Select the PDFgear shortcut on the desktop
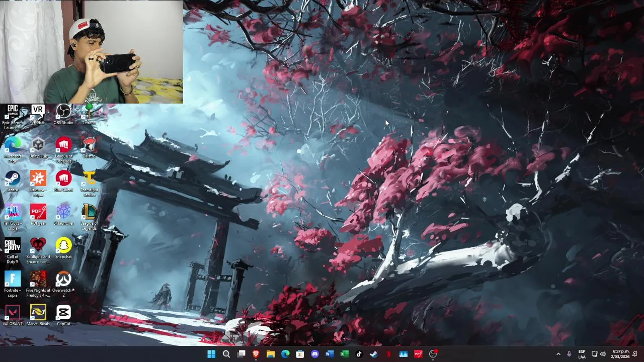 pyautogui.click(x=38, y=215)
